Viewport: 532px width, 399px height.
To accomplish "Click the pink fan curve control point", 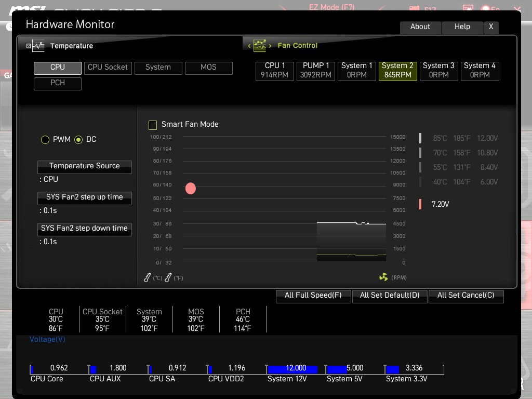I will [x=191, y=189].
